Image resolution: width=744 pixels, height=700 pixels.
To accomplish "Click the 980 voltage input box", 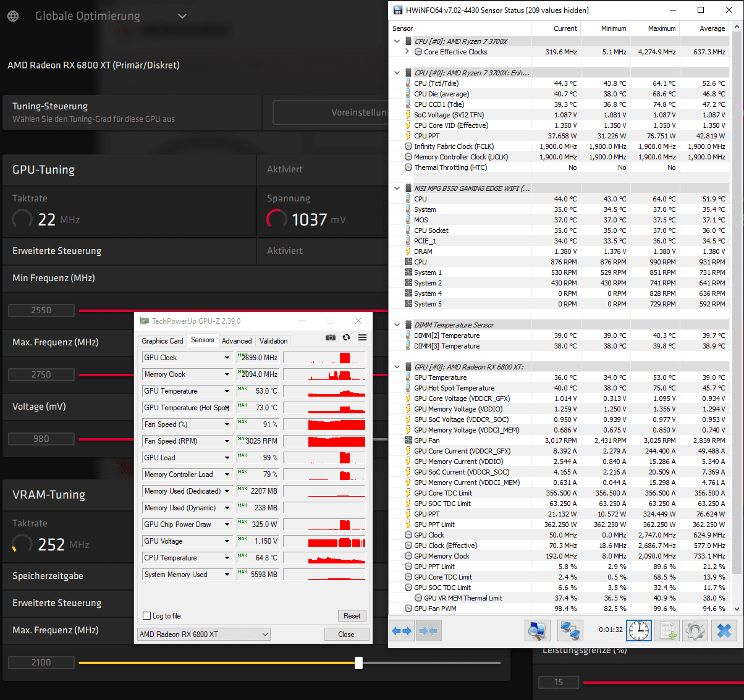I will click(41, 439).
